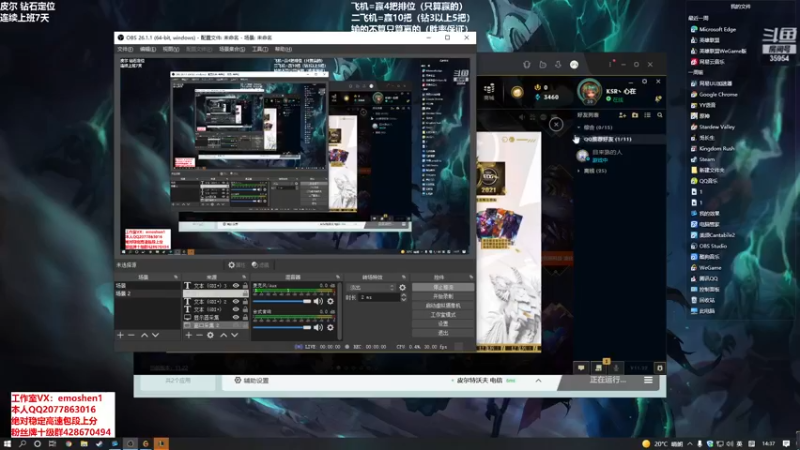
Task: Add a new source with plus icon
Action: click(189, 335)
